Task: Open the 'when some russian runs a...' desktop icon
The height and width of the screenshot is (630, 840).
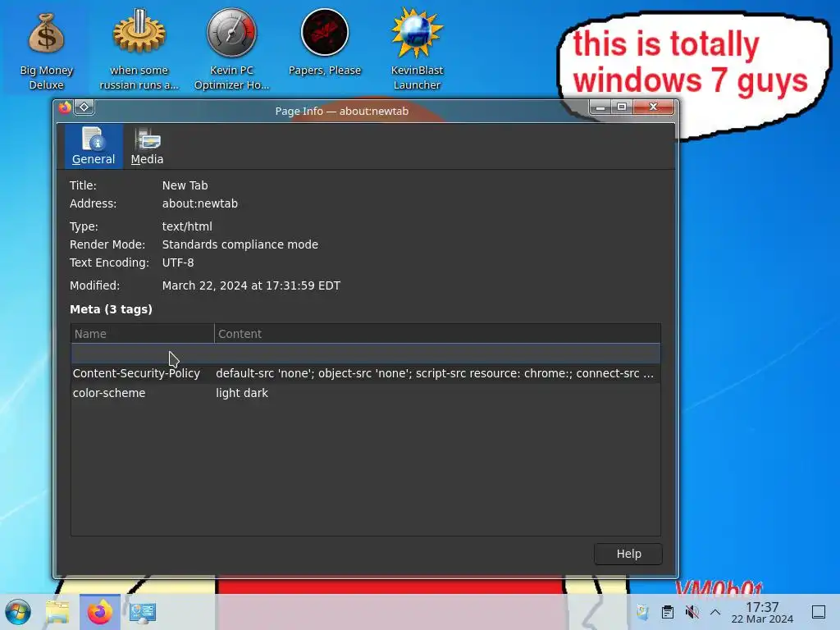Action: [139, 51]
